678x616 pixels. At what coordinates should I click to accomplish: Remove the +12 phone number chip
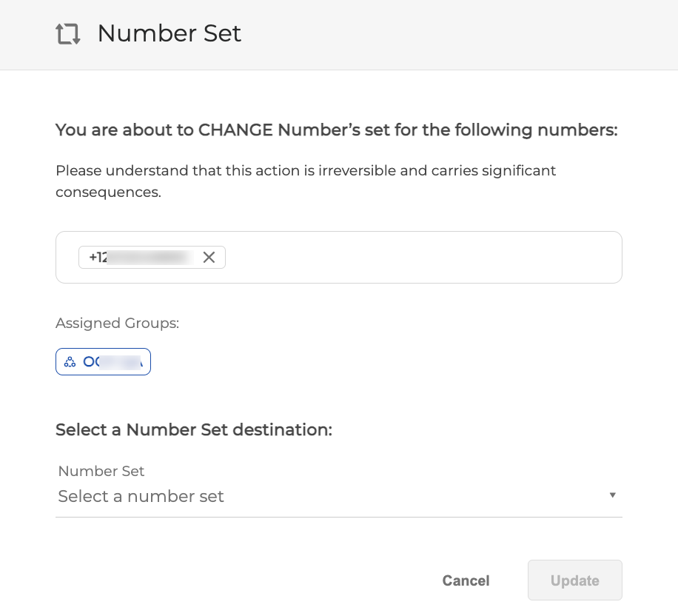click(x=209, y=257)
